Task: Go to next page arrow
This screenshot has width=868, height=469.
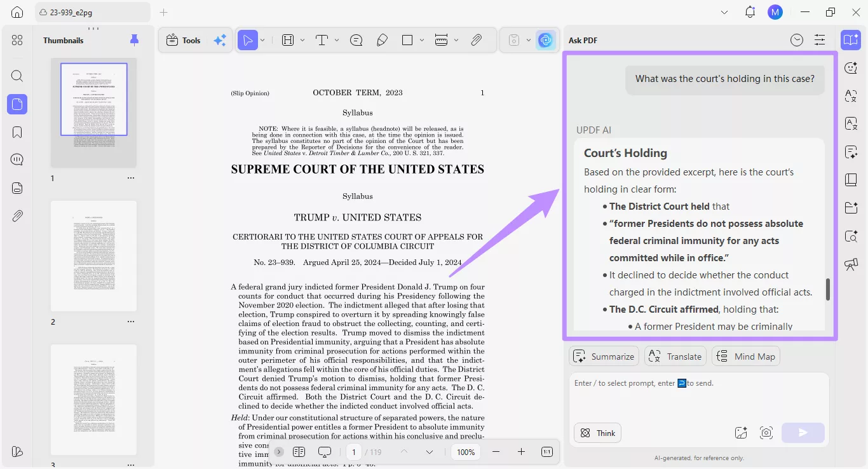Action: [430, 452]
